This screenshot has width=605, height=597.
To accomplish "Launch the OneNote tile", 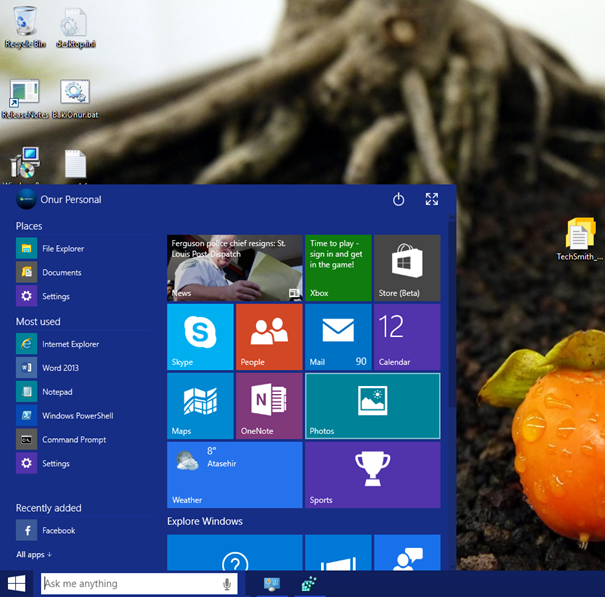I will pos(269,406).
